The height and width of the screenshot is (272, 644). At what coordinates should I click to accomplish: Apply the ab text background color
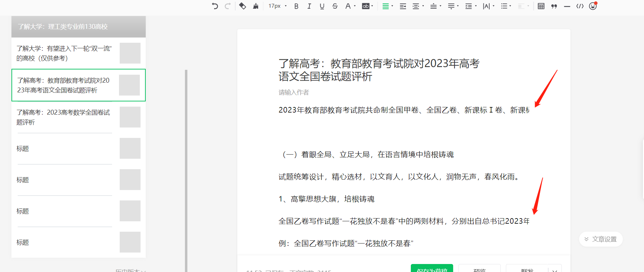click(366, 6)
